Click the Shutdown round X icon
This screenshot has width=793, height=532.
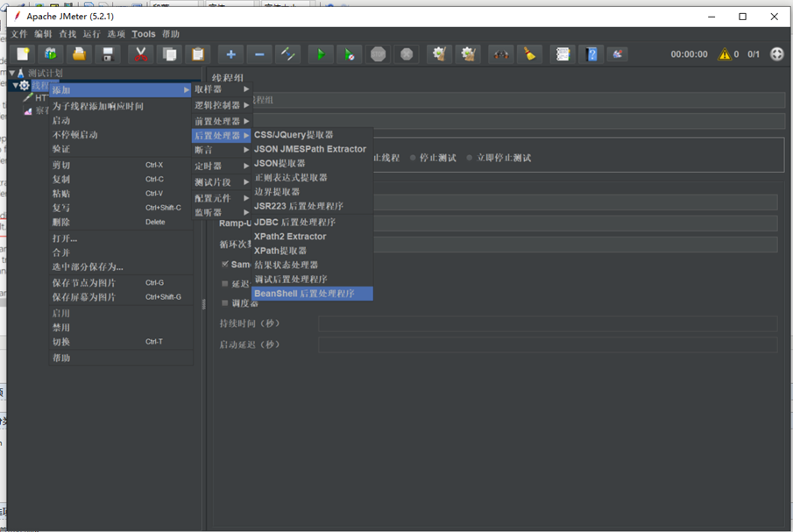406,54
